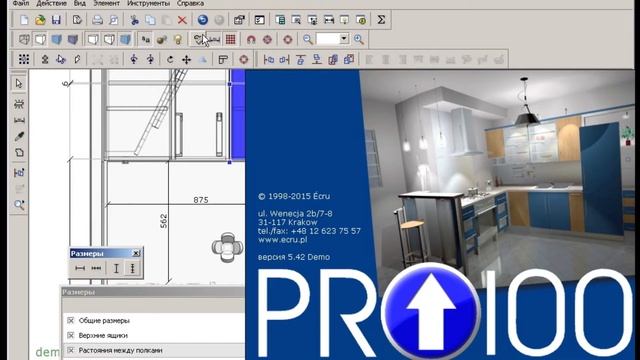Open the zoom level dropdown arrow

pos(344,39)
